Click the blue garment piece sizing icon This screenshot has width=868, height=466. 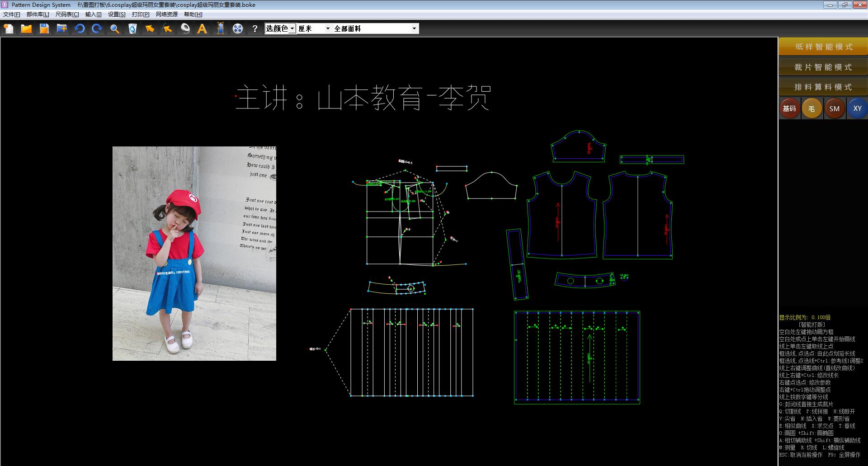[x=220, y=29]
